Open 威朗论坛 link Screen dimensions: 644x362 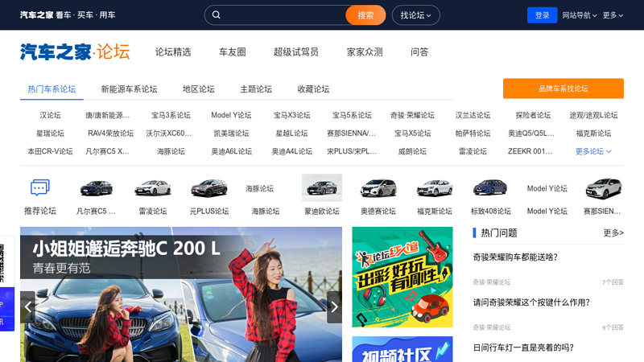412,151
